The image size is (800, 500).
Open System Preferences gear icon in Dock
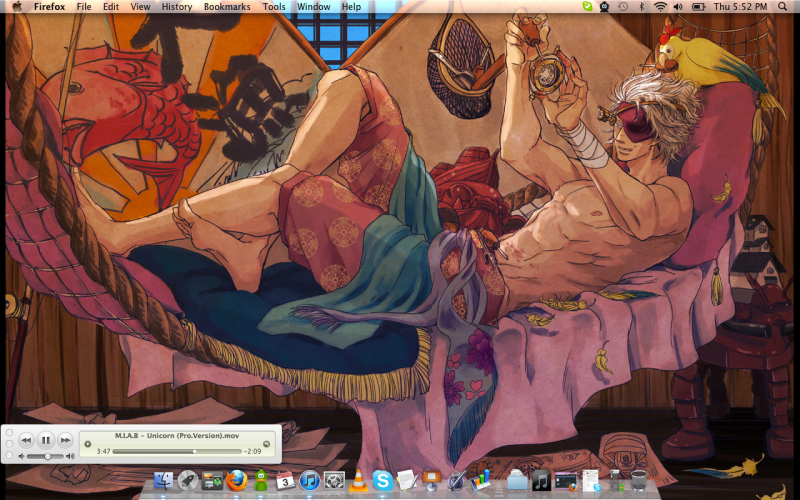click(x=334, y=481)
